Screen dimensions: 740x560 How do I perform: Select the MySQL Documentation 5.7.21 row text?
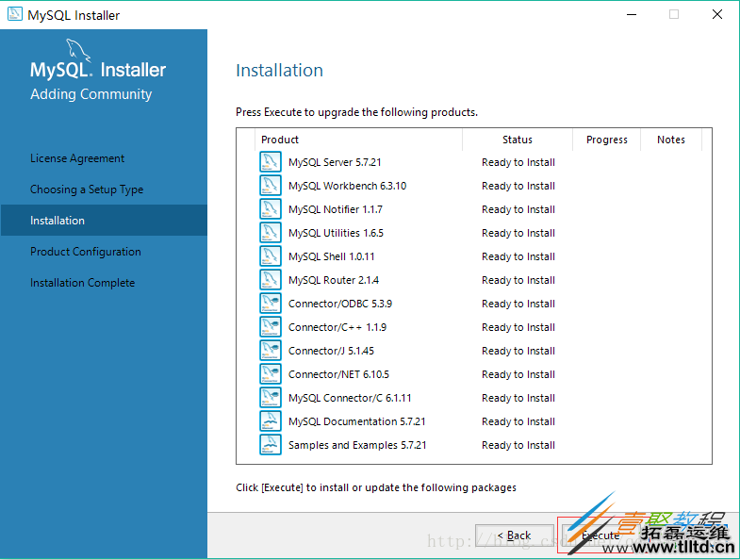[356, 421]
